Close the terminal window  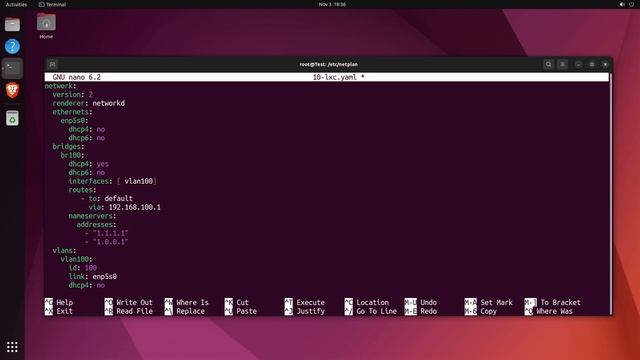tap(605, 64)
